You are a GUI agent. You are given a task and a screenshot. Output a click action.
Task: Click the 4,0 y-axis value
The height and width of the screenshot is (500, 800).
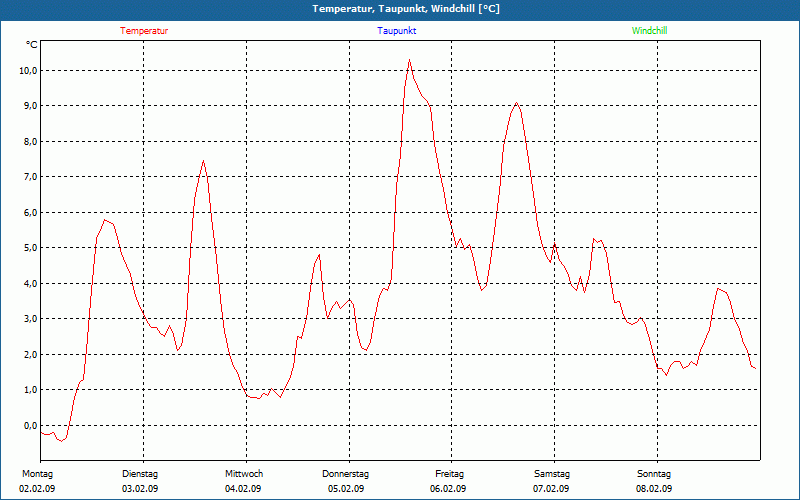[x=30, y=283]
